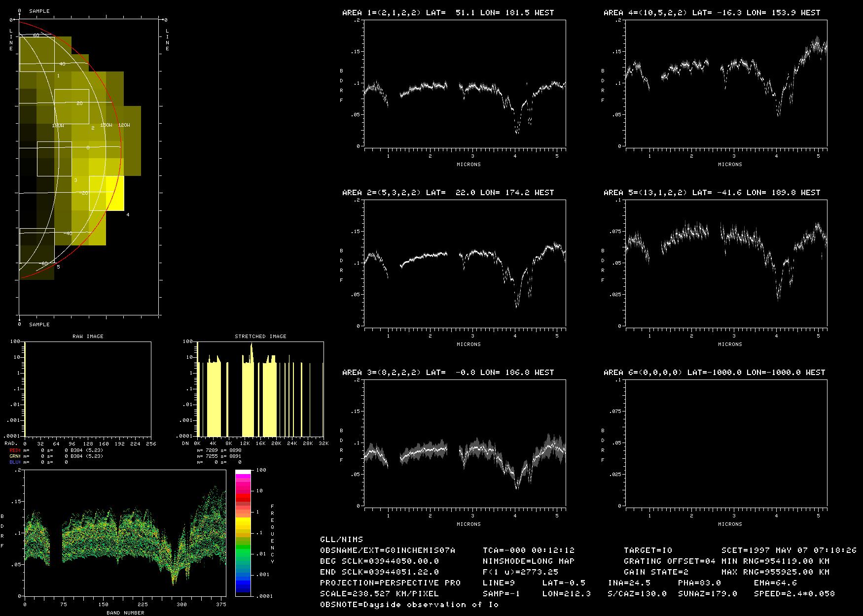
Task: Click the TCA=-000 00:12:12 value
Action: 529,550
